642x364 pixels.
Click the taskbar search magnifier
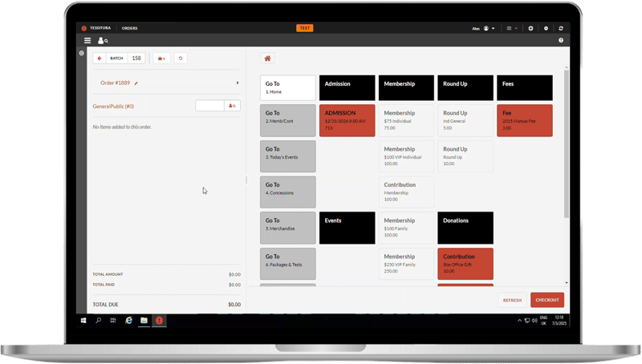98,321
